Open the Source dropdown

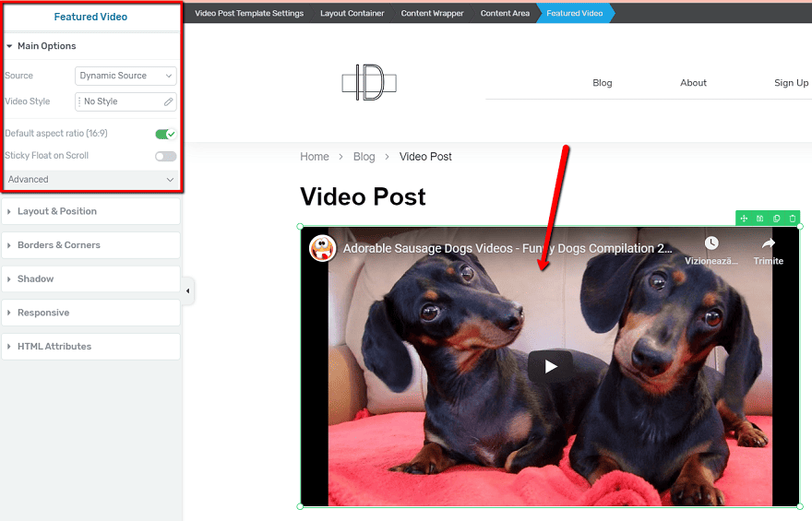pyautogui.click(x=125, y=76)
